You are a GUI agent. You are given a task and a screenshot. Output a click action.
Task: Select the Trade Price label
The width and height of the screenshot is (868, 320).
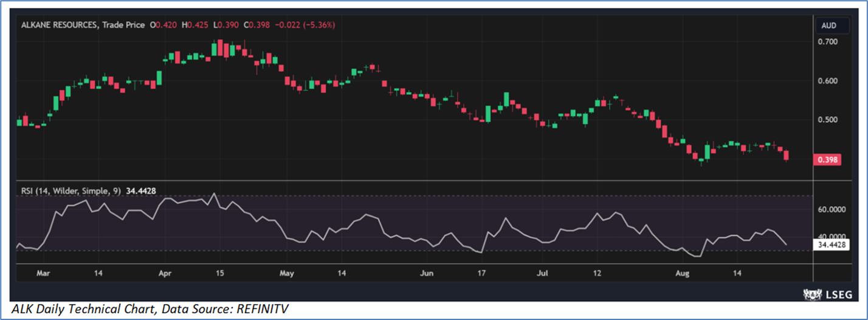pyautogui.click(x=124, y=25)
